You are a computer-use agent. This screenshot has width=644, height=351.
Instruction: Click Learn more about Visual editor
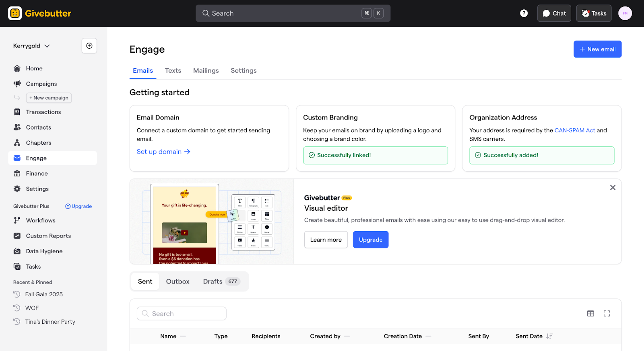[326, 240]
